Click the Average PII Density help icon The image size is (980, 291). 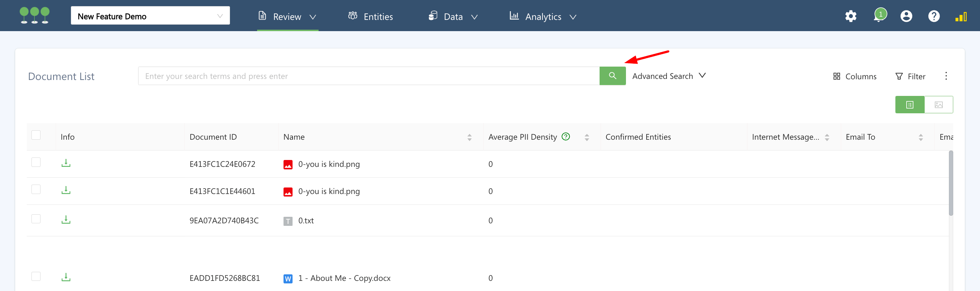[566, 136]
